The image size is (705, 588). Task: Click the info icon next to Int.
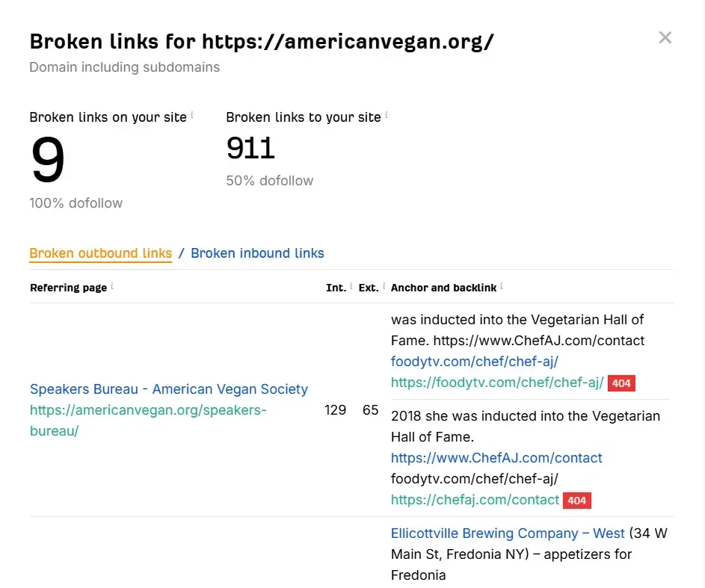point(351,285)
